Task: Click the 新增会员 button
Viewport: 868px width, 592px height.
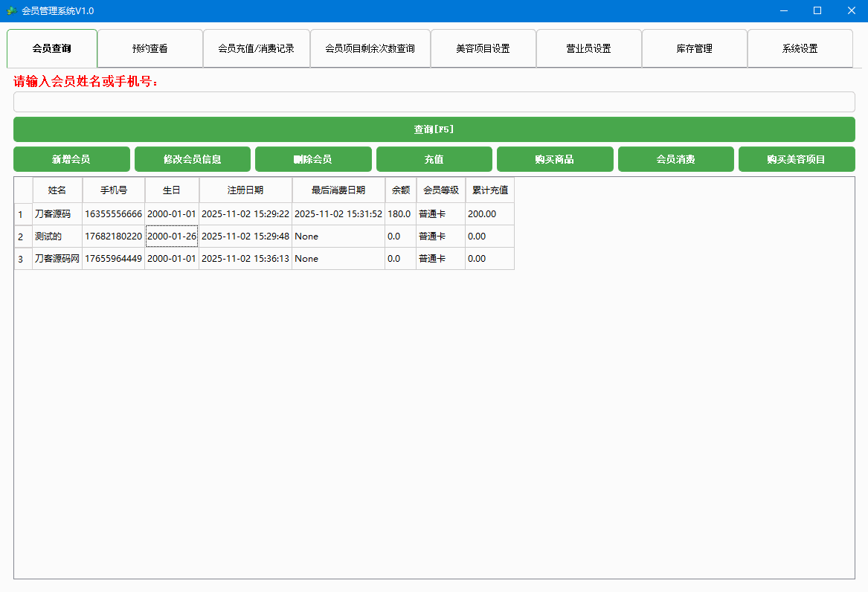Action: [x=71, y=159]
